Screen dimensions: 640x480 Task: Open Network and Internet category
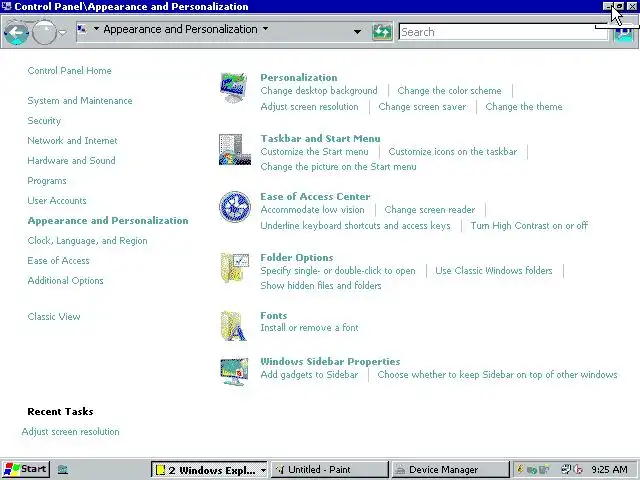coord(72,140)
